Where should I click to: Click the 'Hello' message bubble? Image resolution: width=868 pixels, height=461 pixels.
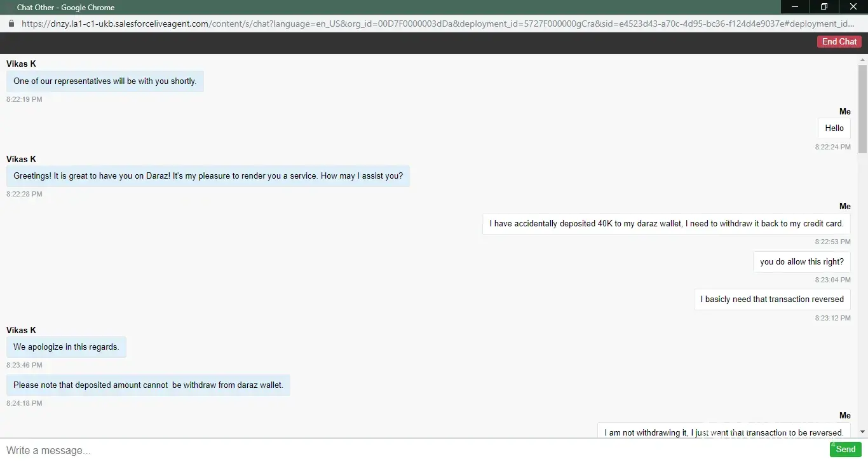click(834, 128)
